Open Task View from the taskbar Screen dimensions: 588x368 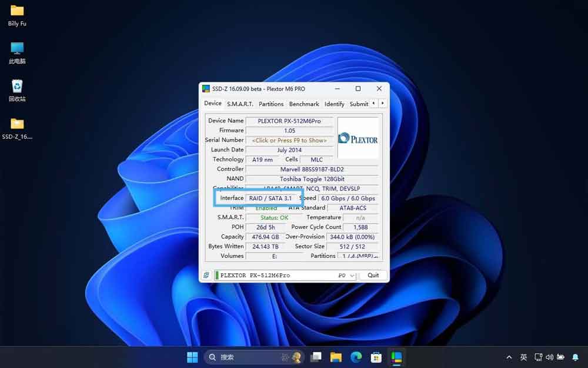[x=316, y=357]
